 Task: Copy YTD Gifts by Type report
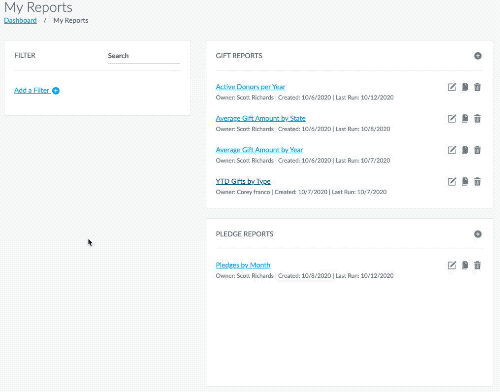(x=465, y=182)
